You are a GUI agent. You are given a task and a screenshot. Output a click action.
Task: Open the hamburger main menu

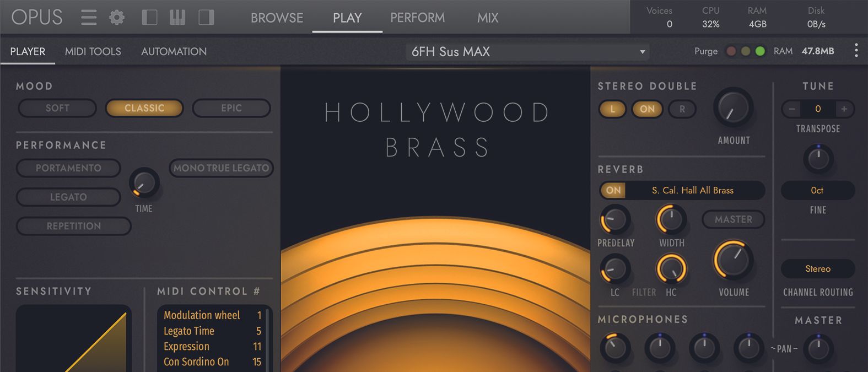(x=89, y=18)
